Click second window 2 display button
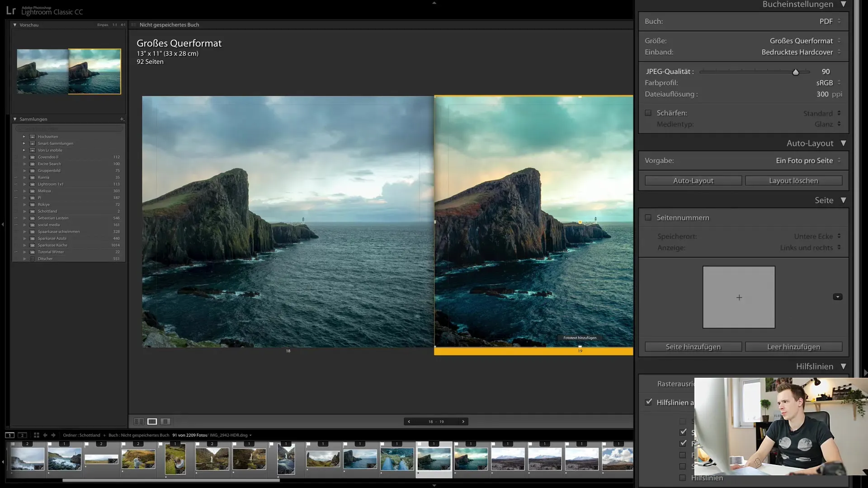868x488 pixels. 22,435
